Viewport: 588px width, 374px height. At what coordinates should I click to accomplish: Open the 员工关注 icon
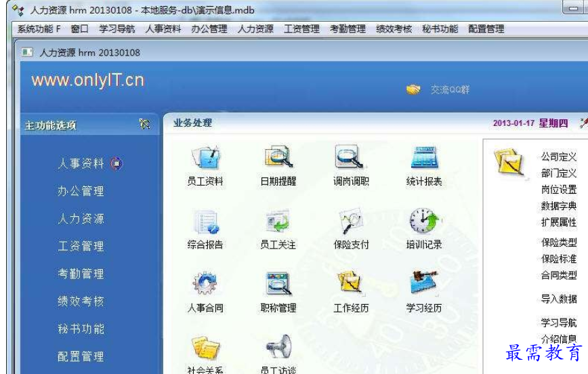tap(278, 222)
